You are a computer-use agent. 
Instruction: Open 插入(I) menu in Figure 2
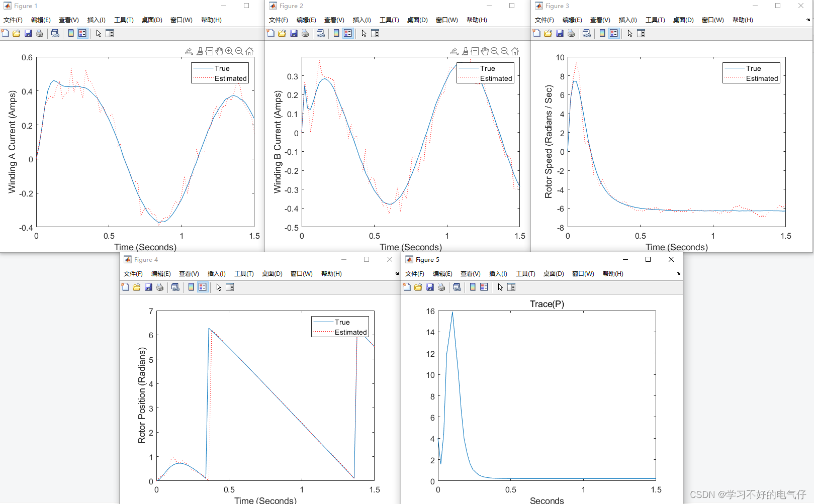click(362, 20)
